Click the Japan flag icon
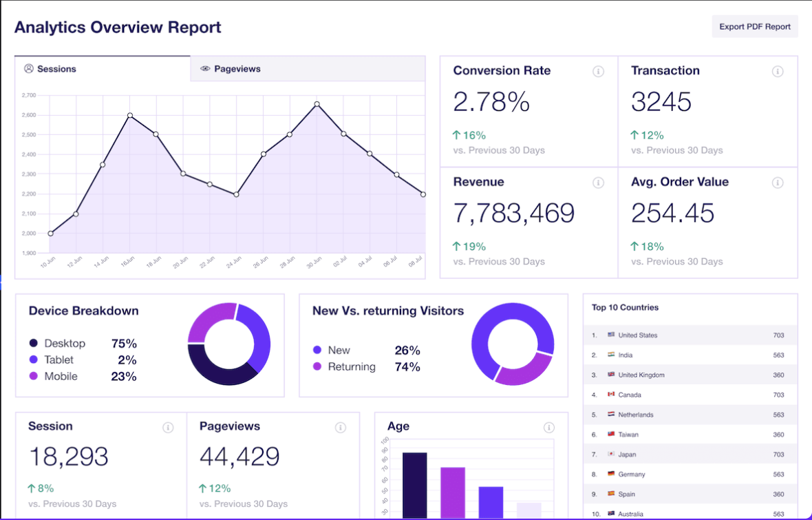The width and height of the screenshot is (812, 520). point(611,454)
